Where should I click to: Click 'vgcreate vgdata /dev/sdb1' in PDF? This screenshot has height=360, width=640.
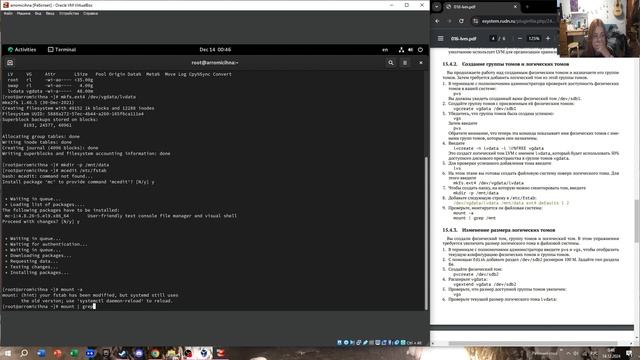click(x=484, y=109)
